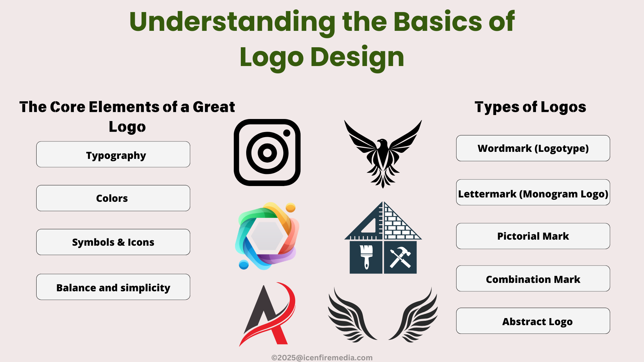Click the house construction tools logo
The image size is (644, 362).
pyautogui.click(x=383, y=238)
